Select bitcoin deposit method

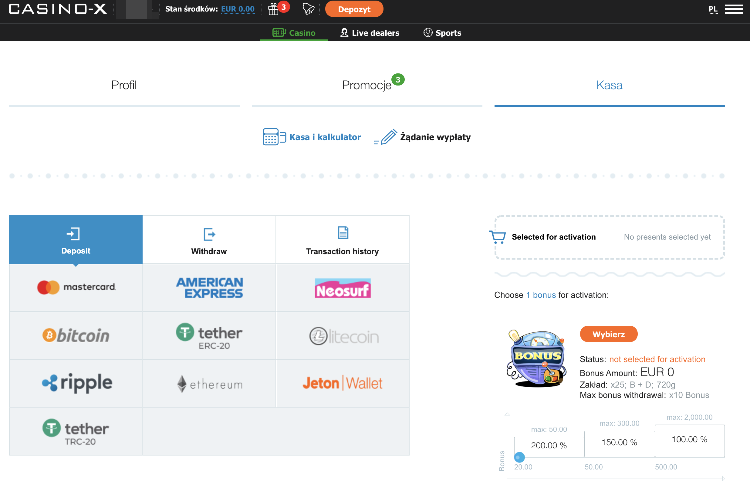(x=76, y=336)
